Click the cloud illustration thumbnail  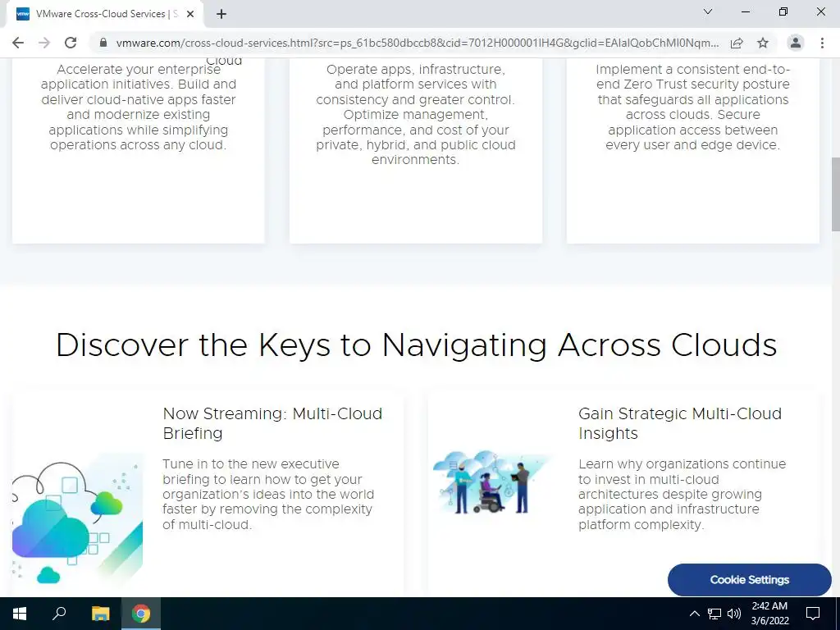tap(78, 519)
